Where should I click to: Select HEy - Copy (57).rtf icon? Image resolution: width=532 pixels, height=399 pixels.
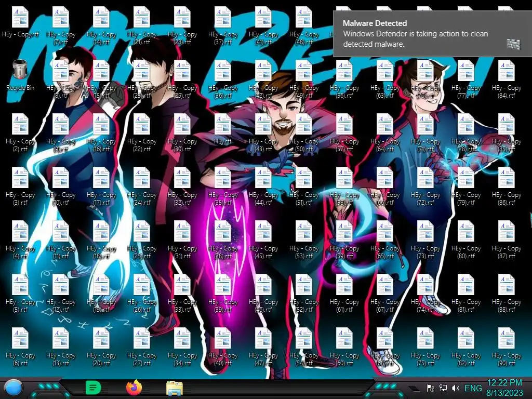pyautogui.click(x=344, y=124)
